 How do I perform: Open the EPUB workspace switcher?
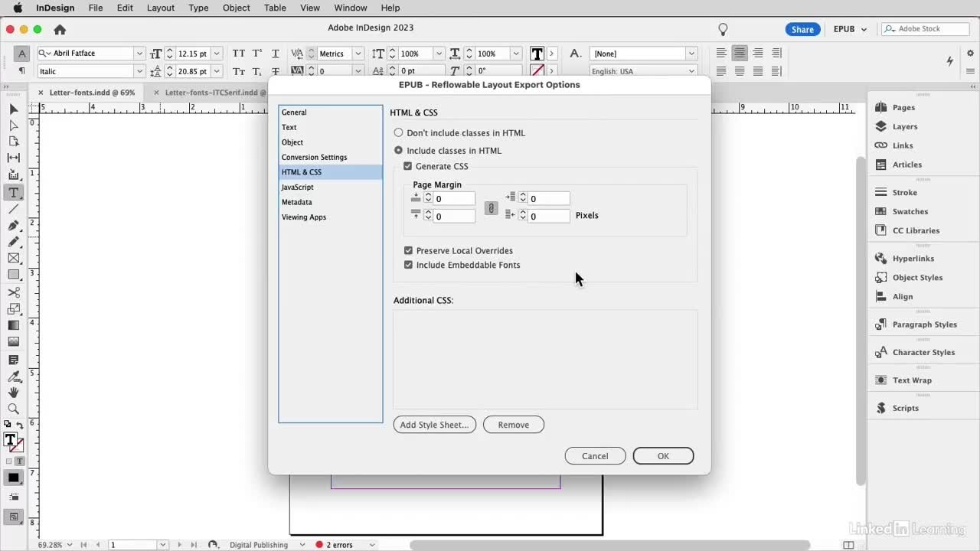pos(850,29)
